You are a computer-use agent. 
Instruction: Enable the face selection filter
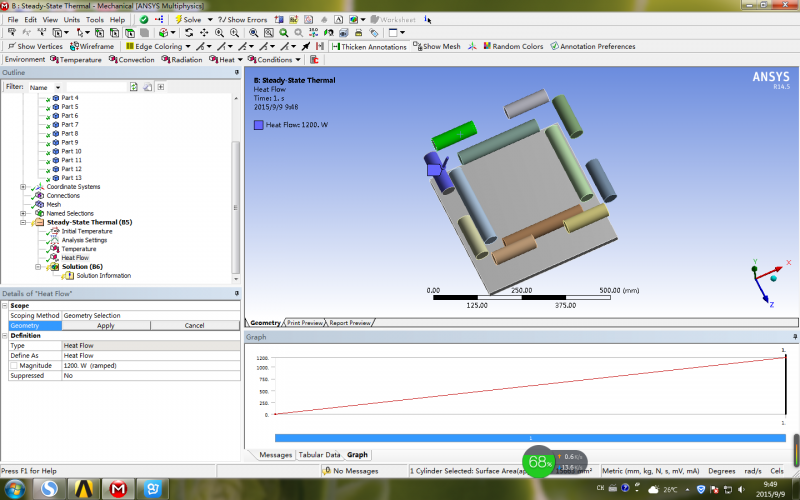pyautogui.click(x=130, y=33)
